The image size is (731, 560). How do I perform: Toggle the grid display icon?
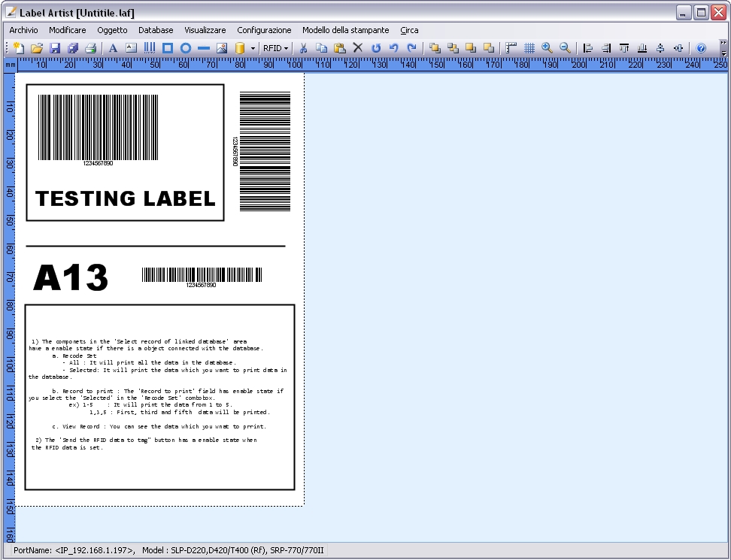click(529, 48)
